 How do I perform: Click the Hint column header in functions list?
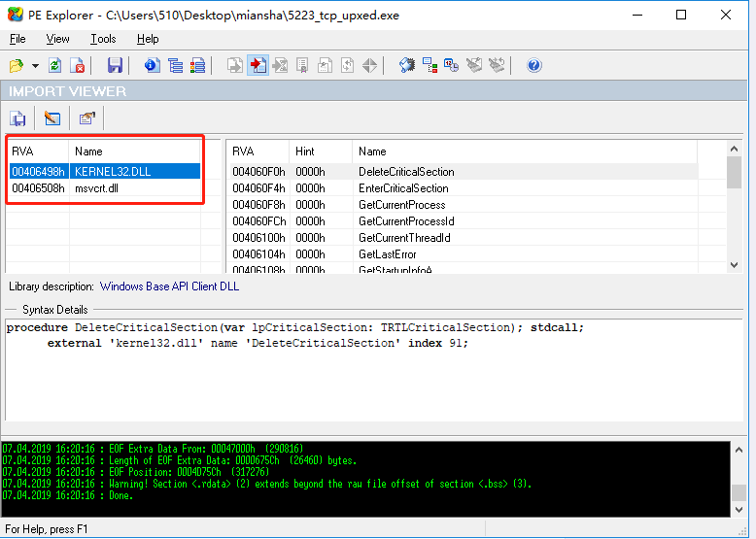pyautogui.click(x=321, y=152)
